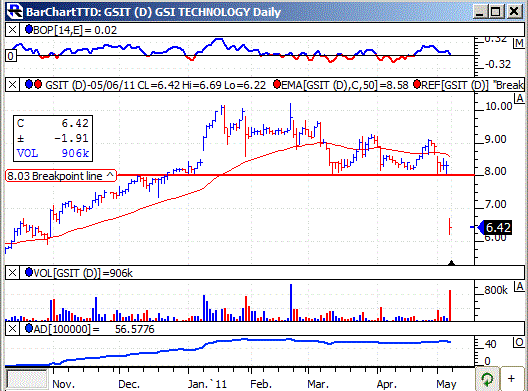Click the A scale button on volume pane
Viewport: 528px width, 391px height.
point(519,287)
